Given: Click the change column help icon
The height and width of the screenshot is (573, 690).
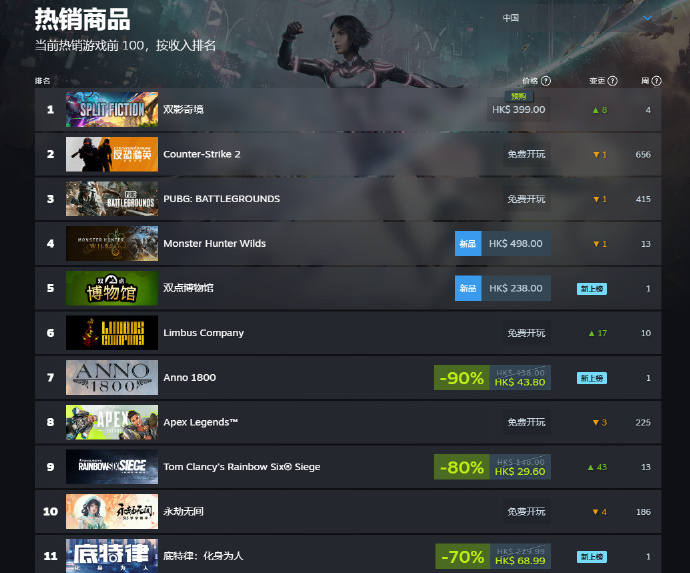Looking at the screenshot, I should [x=613, y=81].
